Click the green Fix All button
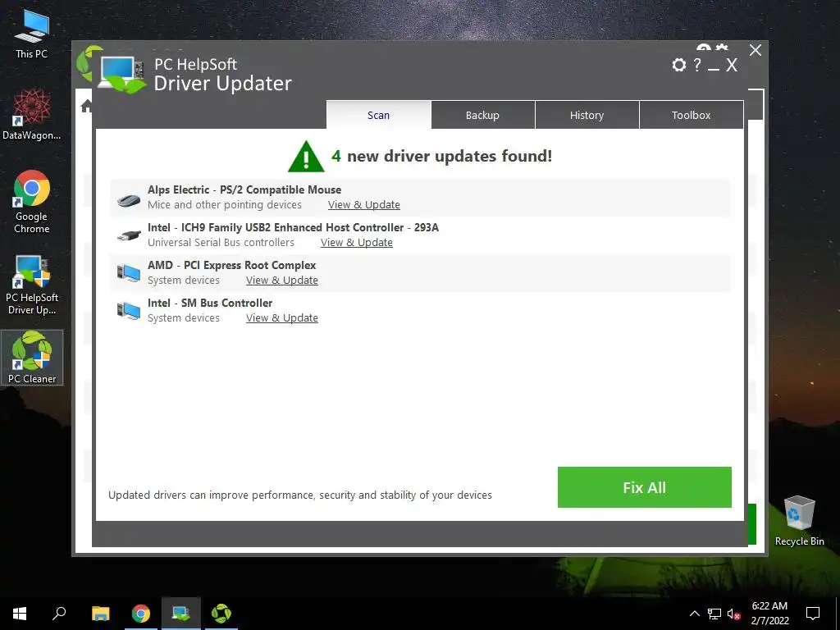Screen dimensions: 840x630 click(645, 487)
